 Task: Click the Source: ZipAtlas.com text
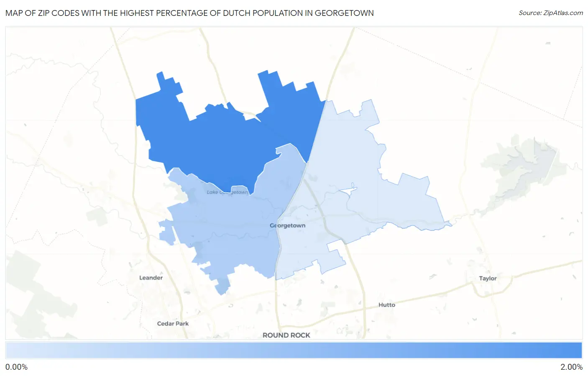551,13
